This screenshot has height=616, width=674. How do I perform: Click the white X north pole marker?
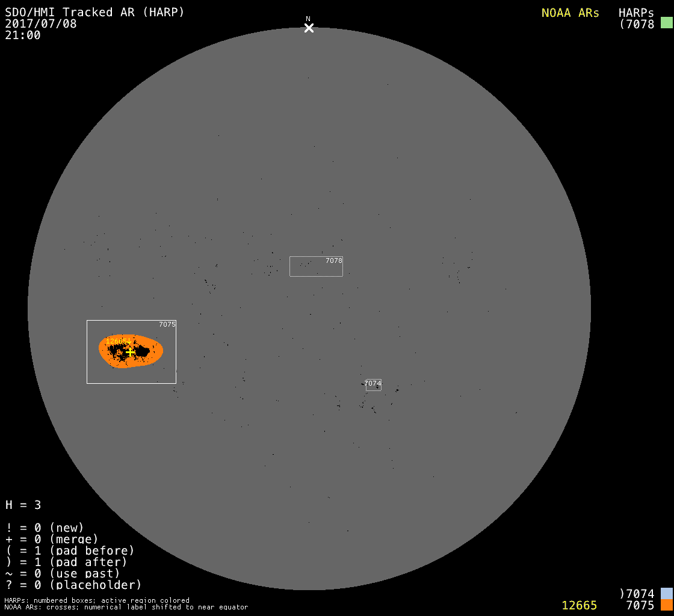pyautogui.click(x=309, y=28)
